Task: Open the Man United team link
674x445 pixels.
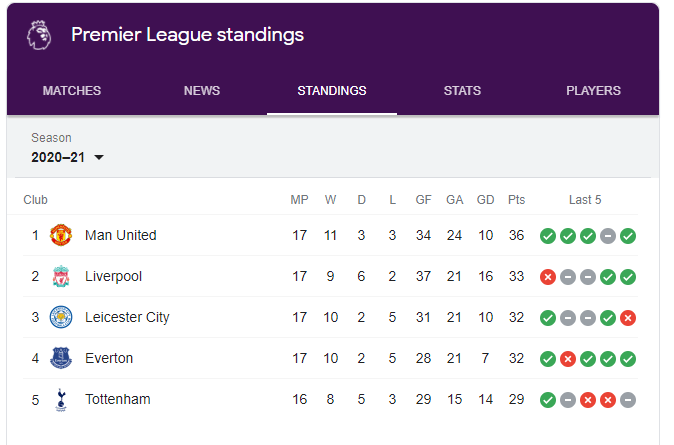Action: (x=120, y=236)
